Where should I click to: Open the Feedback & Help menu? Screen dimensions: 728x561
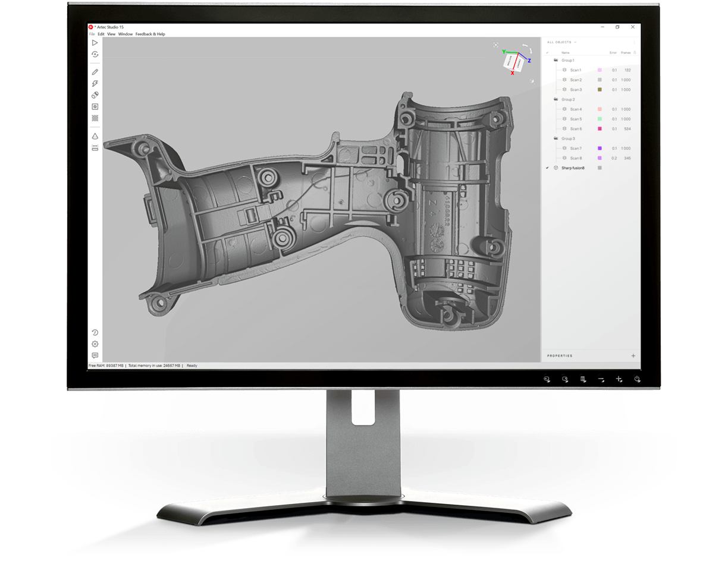150,34
